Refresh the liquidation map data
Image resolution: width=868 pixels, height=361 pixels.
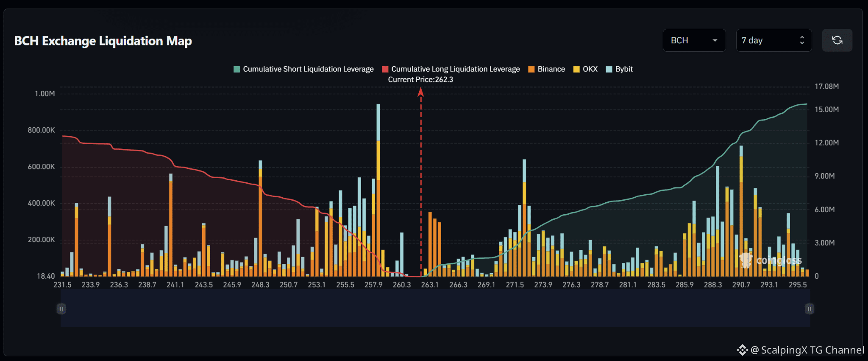click(837, 40)
